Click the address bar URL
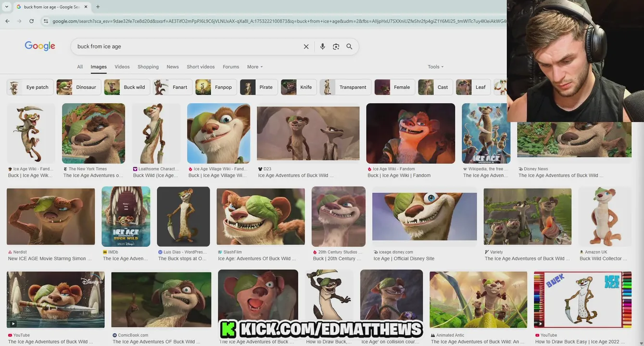 pyautogui.click(x=279, y=21)
